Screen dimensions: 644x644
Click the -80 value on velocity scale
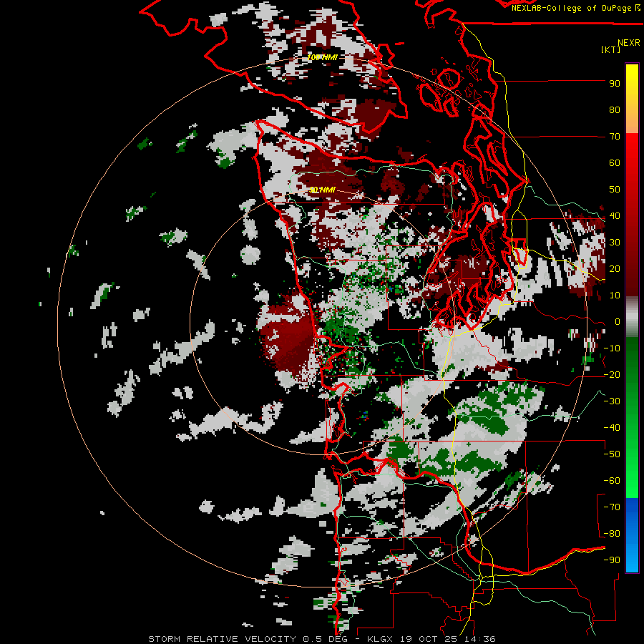[612, 534]
